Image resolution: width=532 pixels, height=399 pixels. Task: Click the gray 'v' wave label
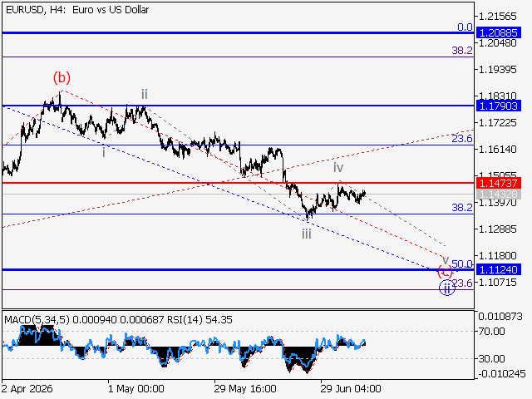click(x=446, y=260)
